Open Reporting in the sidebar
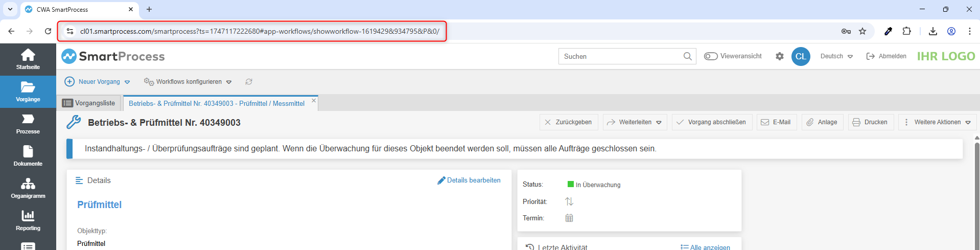Viewport: 980px width, 250px height. point(28,220)
